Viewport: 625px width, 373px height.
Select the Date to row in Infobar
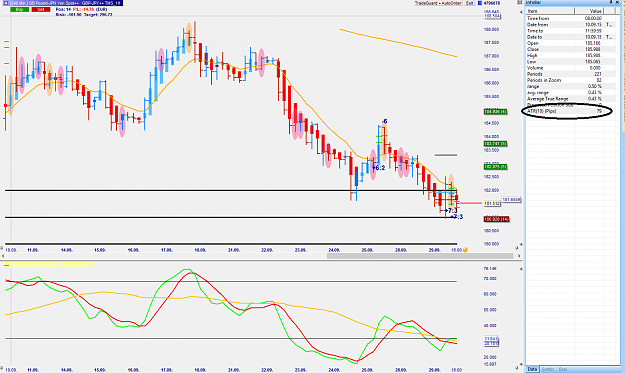tap(570, 37)
